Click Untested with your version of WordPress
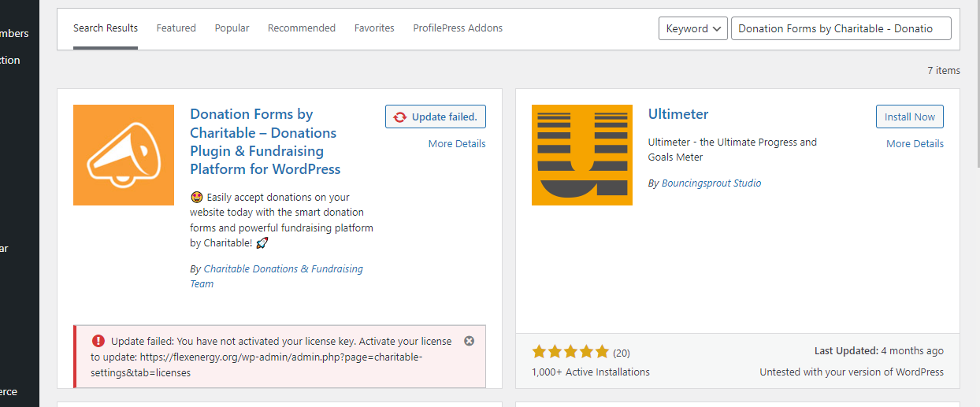This screenshot has height=407, width=980. [x=852, y=372]
